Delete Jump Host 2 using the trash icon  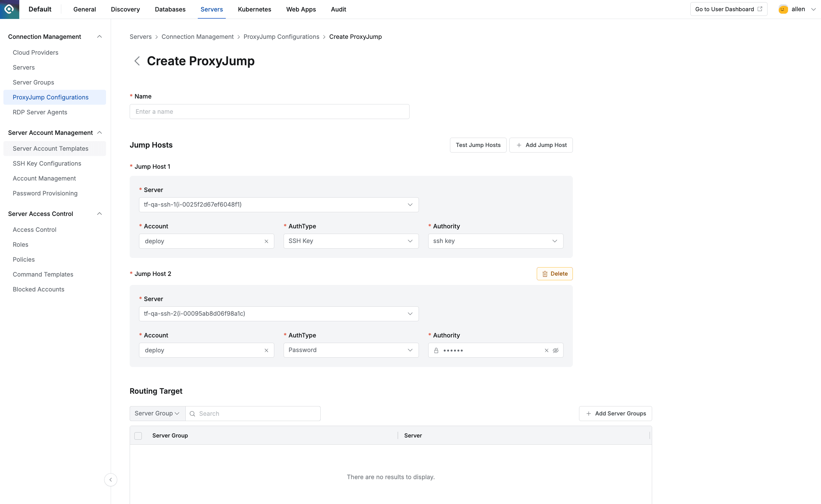tap(545, 274)
